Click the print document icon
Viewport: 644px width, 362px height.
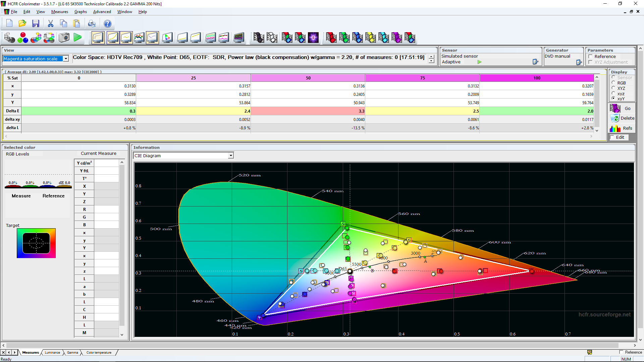[x=92, y=23]
